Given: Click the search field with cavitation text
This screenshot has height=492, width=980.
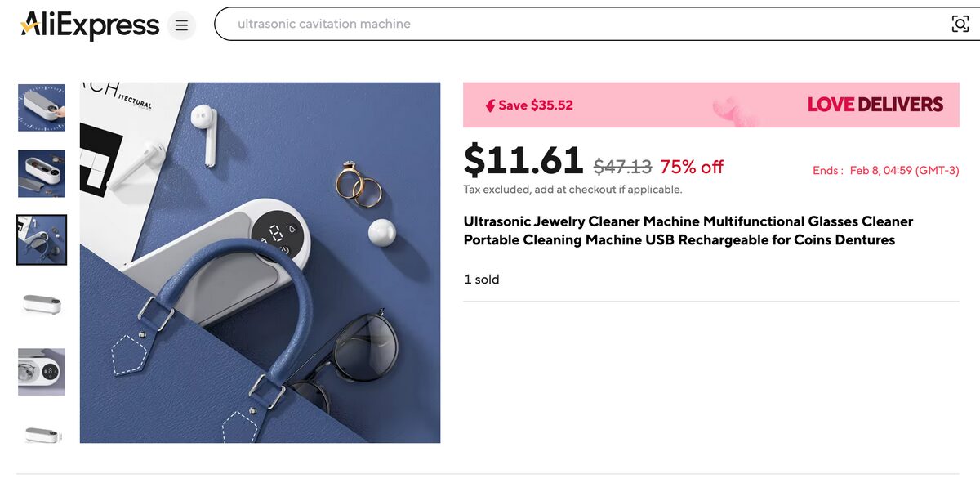Looking at the screenshot, I should point(572,24).
